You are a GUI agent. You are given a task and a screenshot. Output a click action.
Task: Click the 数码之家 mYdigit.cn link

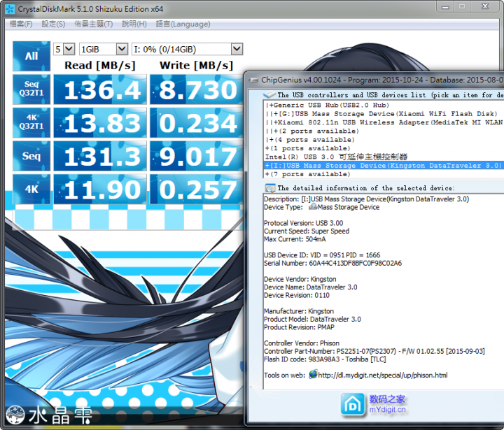click(x=387, y=404)
